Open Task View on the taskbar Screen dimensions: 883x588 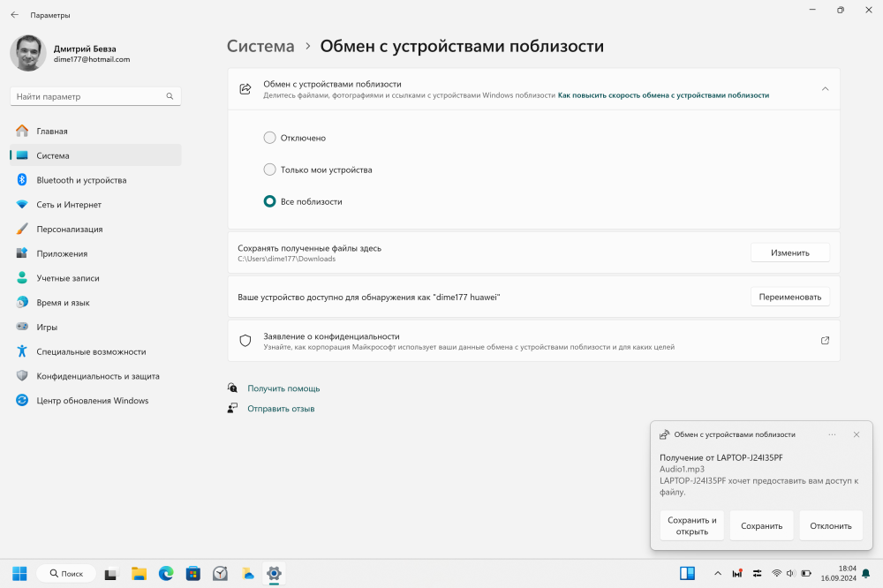(111, 573)
